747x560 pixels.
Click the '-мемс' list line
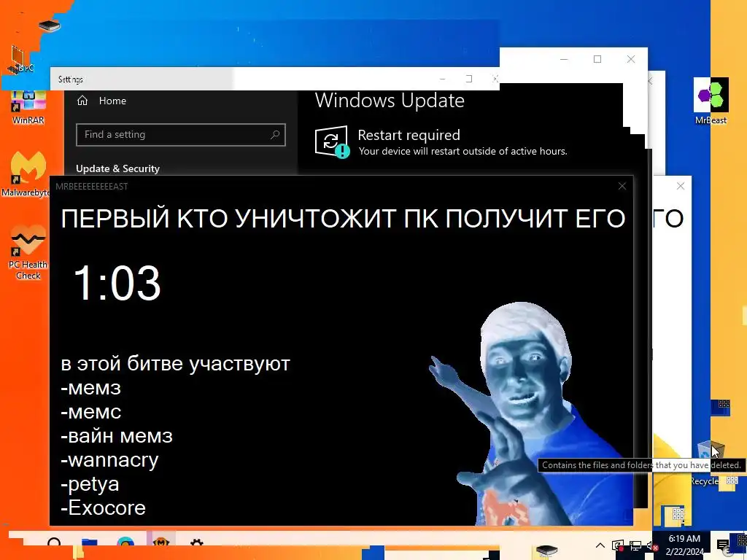click(x=90, y=411)
